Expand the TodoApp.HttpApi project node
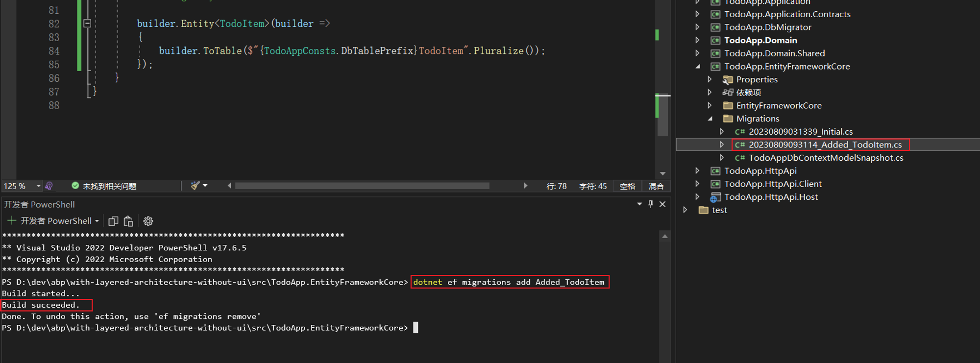This screenshot has width=980, height=363. [x=697, y=171]
